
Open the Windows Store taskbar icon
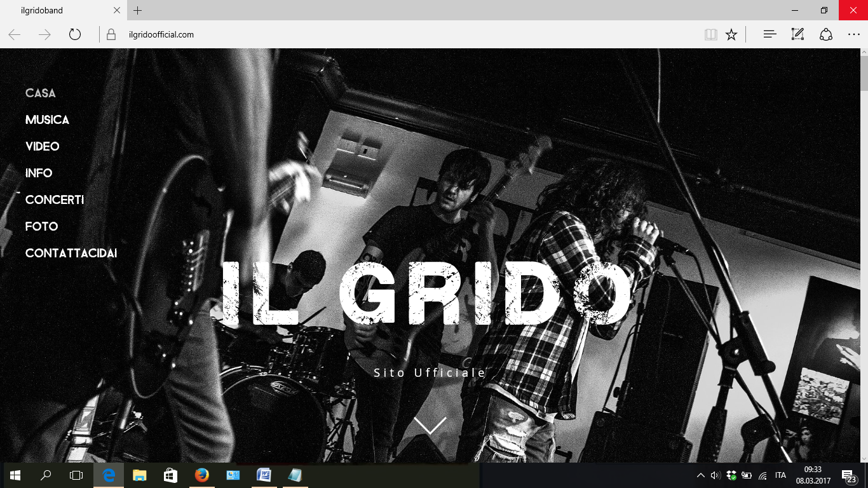point(170,475)
